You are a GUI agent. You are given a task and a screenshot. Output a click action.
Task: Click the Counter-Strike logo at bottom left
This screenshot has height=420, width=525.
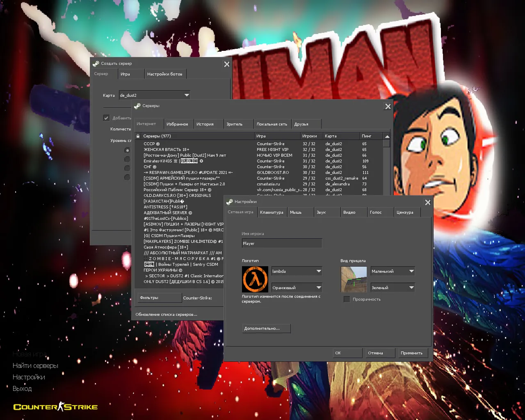(x=55, y=407)
